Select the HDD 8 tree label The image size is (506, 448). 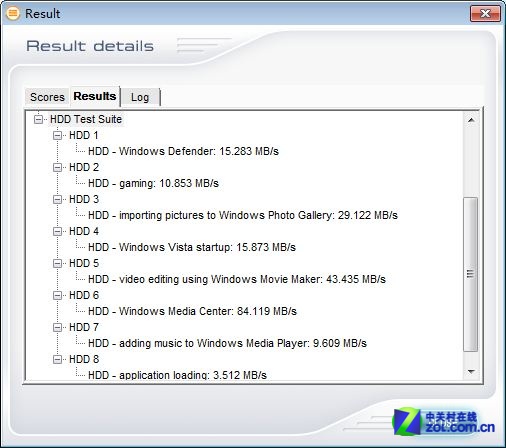84,359
